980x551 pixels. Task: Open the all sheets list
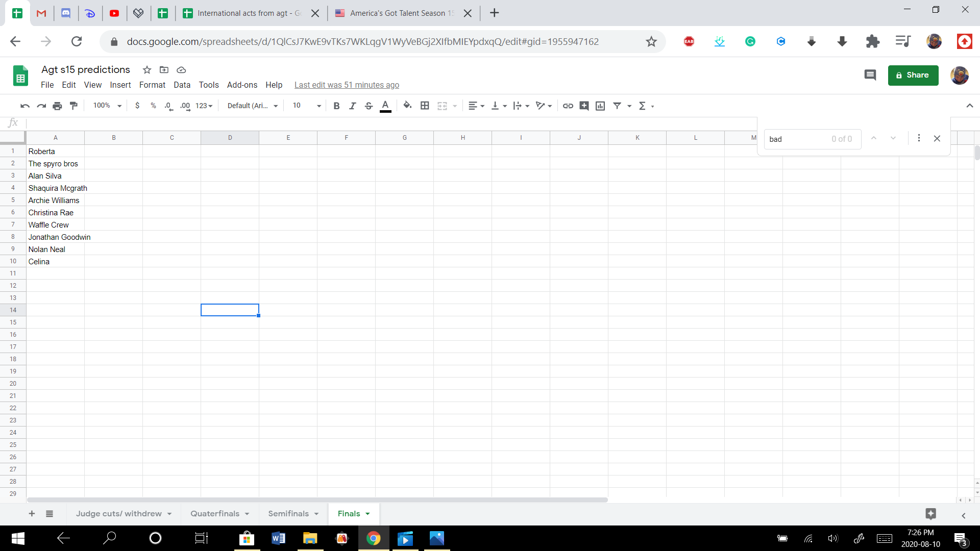pos(49,514)
